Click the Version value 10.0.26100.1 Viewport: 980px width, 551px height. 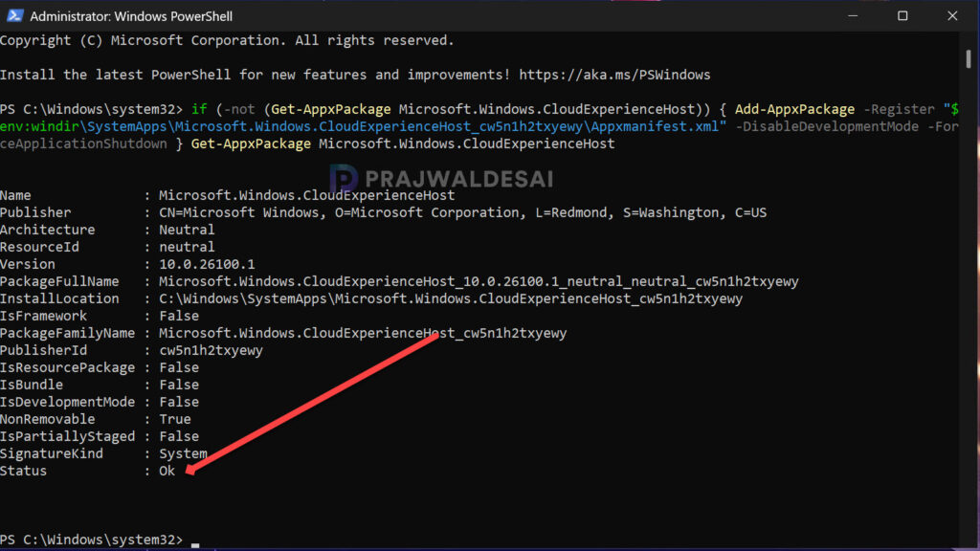point(207,264)
